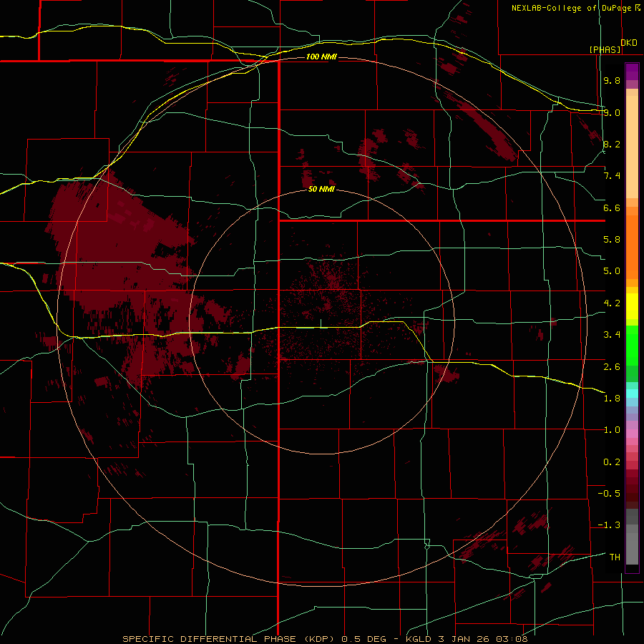Click the 0.2 value on the scale
This screenshot has height=644, width=644.
[x=612, y=462]
